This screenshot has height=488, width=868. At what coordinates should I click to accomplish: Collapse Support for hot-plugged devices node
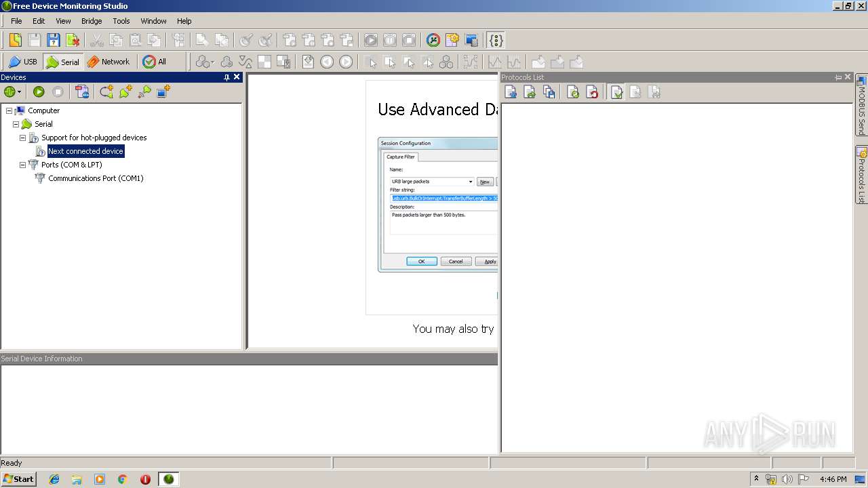(22, 138)
